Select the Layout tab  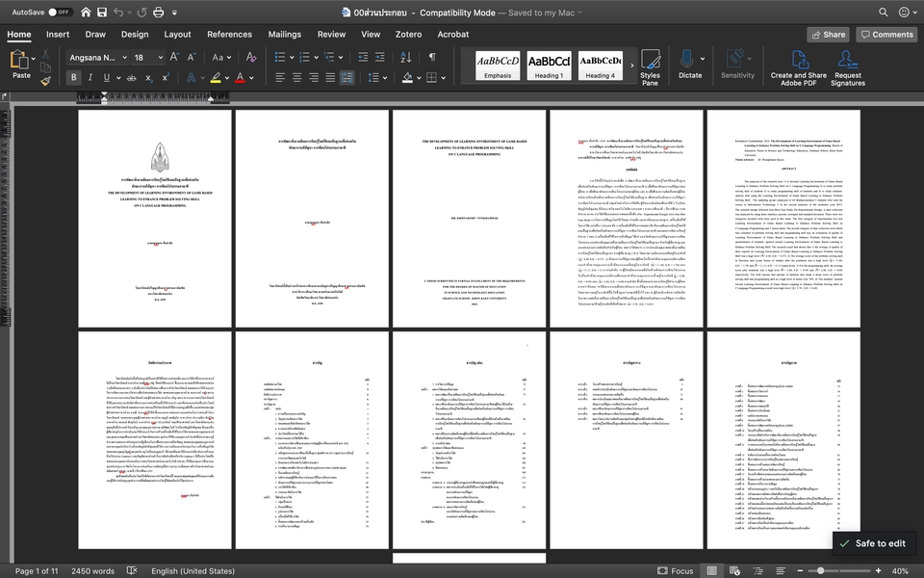(x=177, y=35)
